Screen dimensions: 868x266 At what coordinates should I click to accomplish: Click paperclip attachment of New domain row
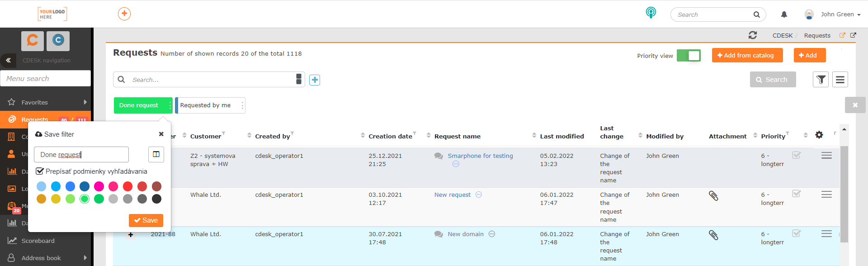pos(713,235)
